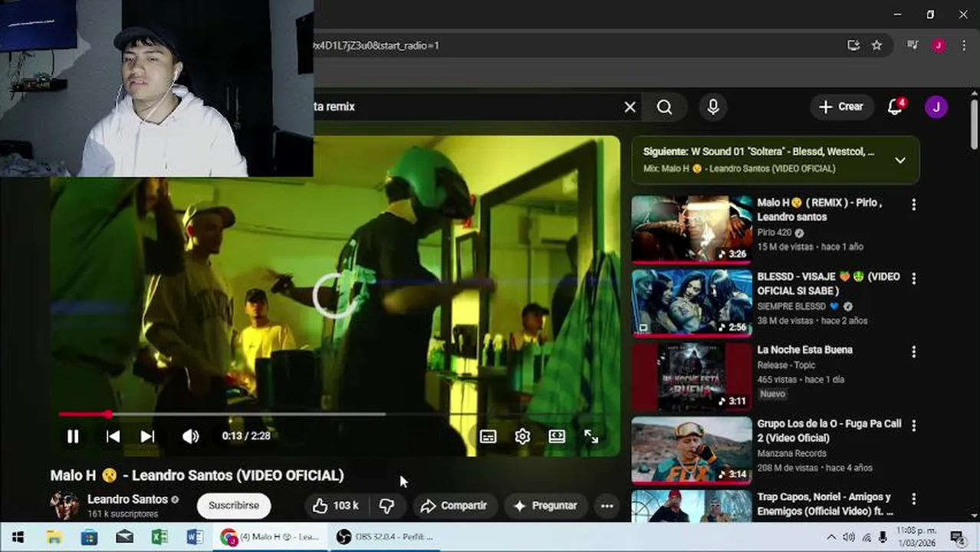This screenshot has width=980, height=552.
Task: Open Excel from taskbar
Action: pos(159,537)
